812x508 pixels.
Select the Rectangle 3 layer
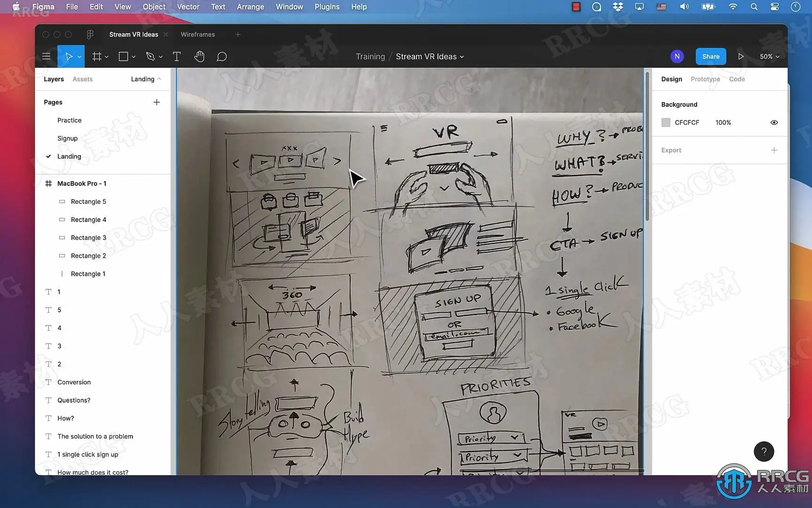point(88,238)
